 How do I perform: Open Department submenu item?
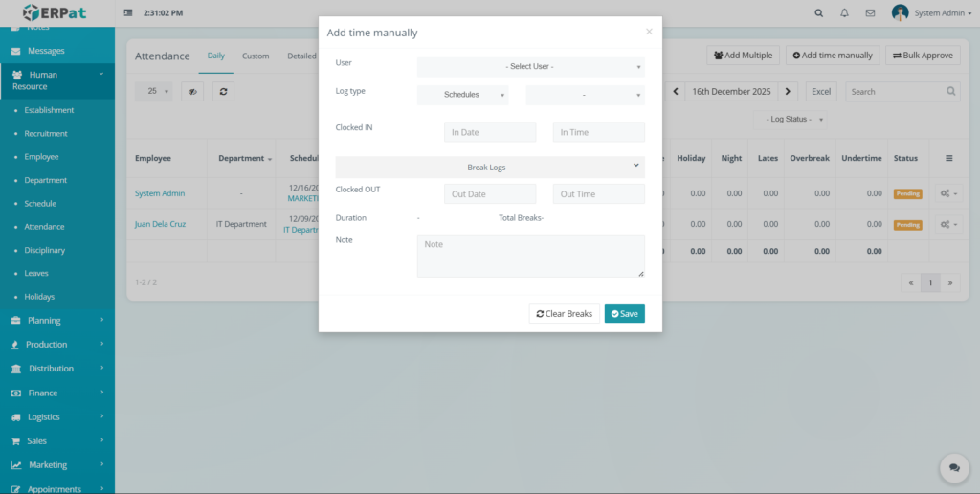pyautogui.click(x=45, y=180)
